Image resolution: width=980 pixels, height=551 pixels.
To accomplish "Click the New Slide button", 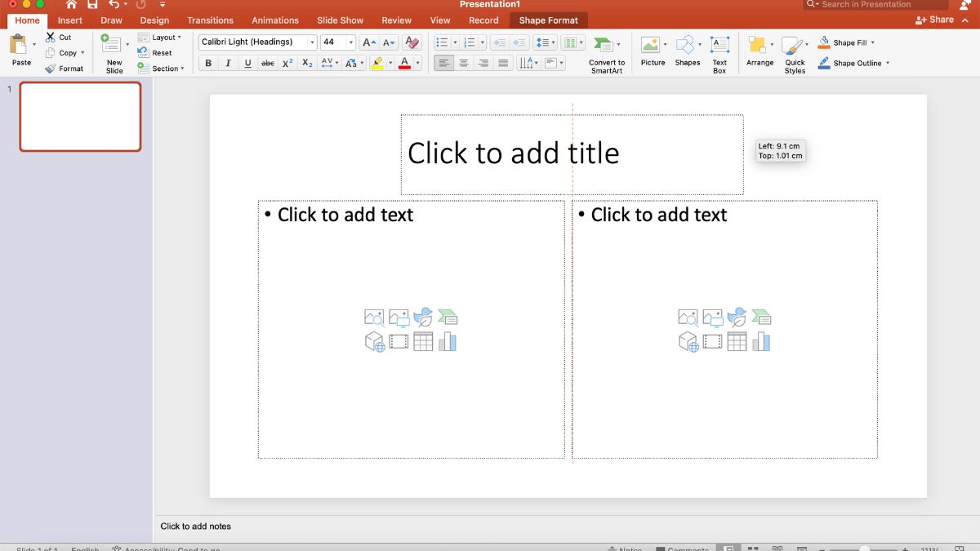I will [113, 51].
